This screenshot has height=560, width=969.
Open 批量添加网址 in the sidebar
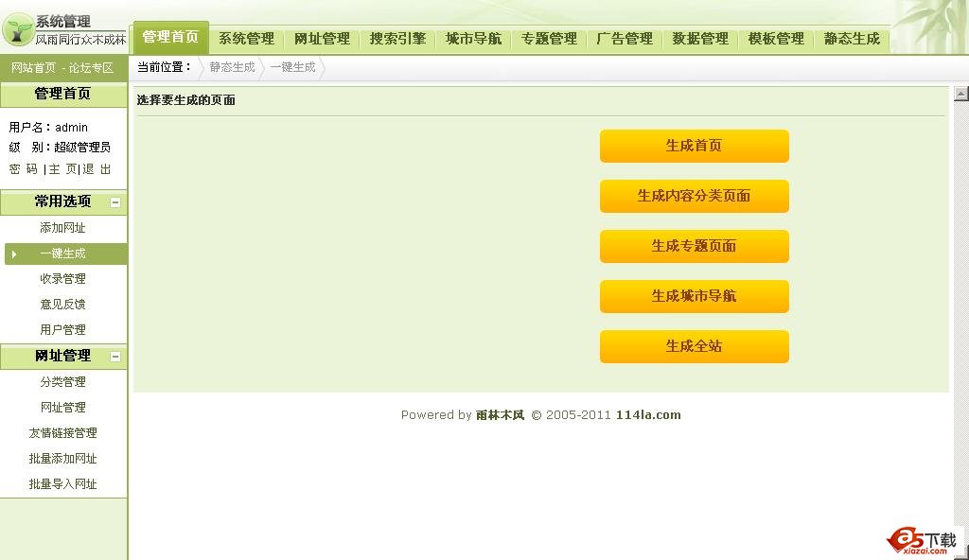click(x=62, y=459)
